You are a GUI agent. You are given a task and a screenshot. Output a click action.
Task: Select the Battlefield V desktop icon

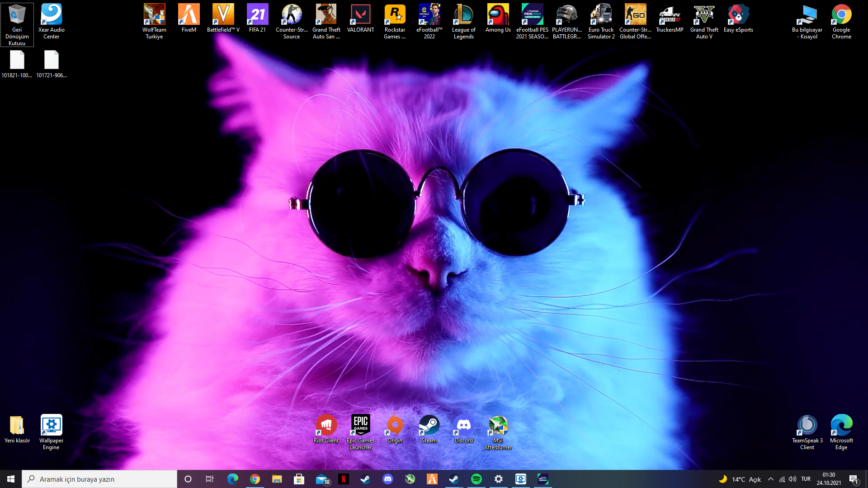tap(223, 18)
